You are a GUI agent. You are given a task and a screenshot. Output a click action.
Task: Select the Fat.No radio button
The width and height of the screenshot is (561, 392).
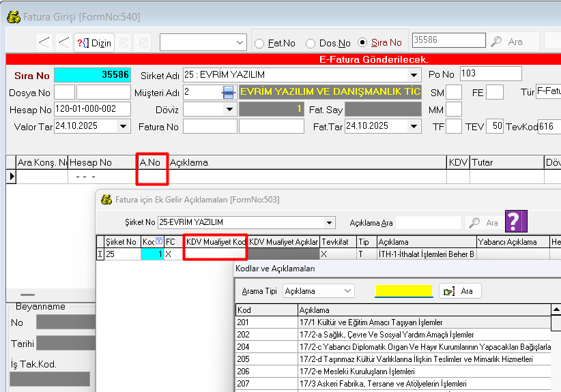point(260,43)
